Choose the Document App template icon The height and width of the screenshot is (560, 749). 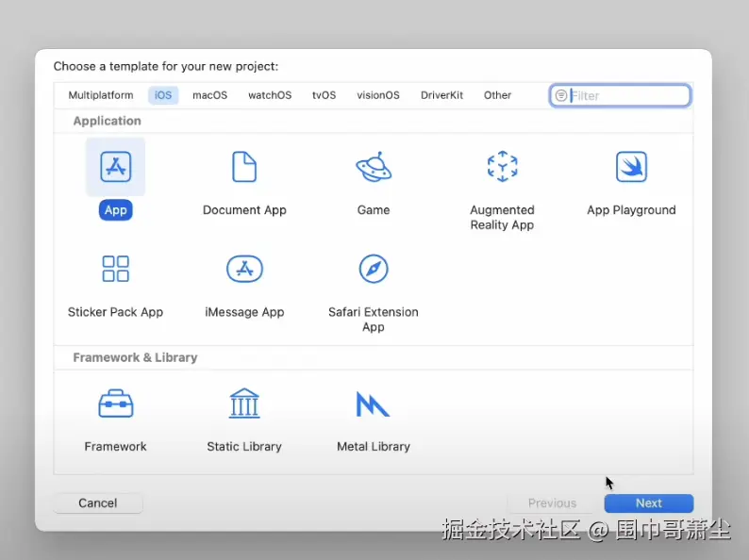pos(244,167)
